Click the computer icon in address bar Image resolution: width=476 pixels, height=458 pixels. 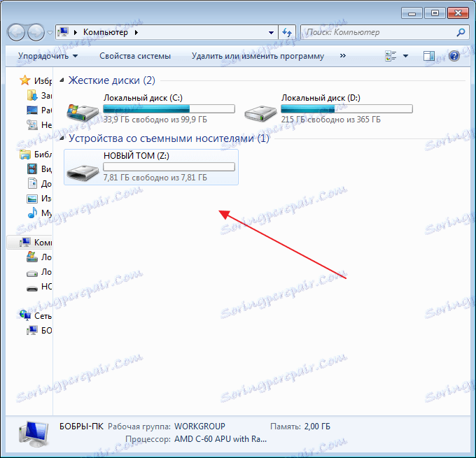pyautogui.click(x=63, y=32)
